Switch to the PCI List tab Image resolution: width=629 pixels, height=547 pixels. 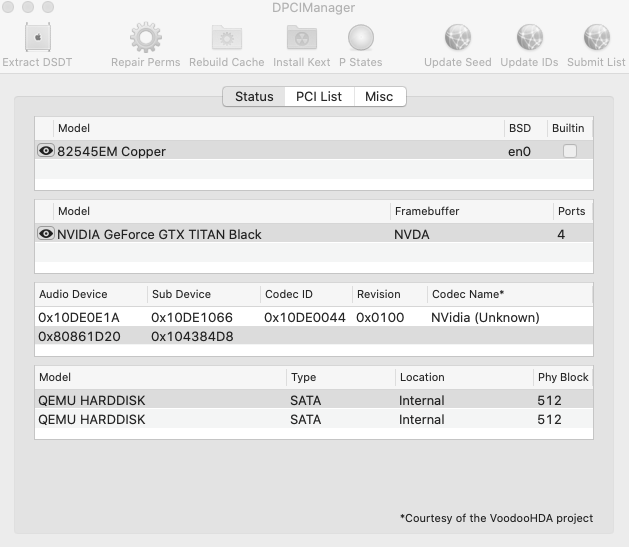click(319, 97)
